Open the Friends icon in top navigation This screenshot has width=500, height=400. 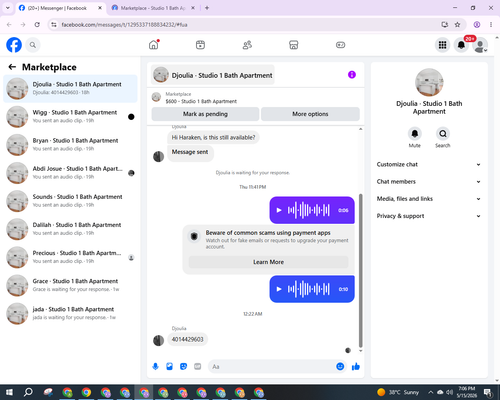(x=247, y=45)
